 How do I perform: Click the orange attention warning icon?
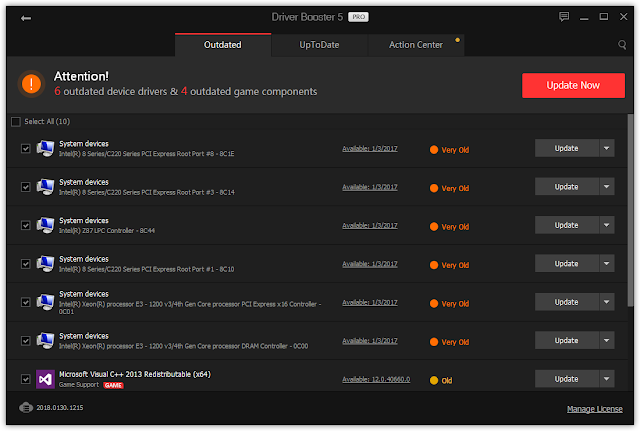pos(31,84)
